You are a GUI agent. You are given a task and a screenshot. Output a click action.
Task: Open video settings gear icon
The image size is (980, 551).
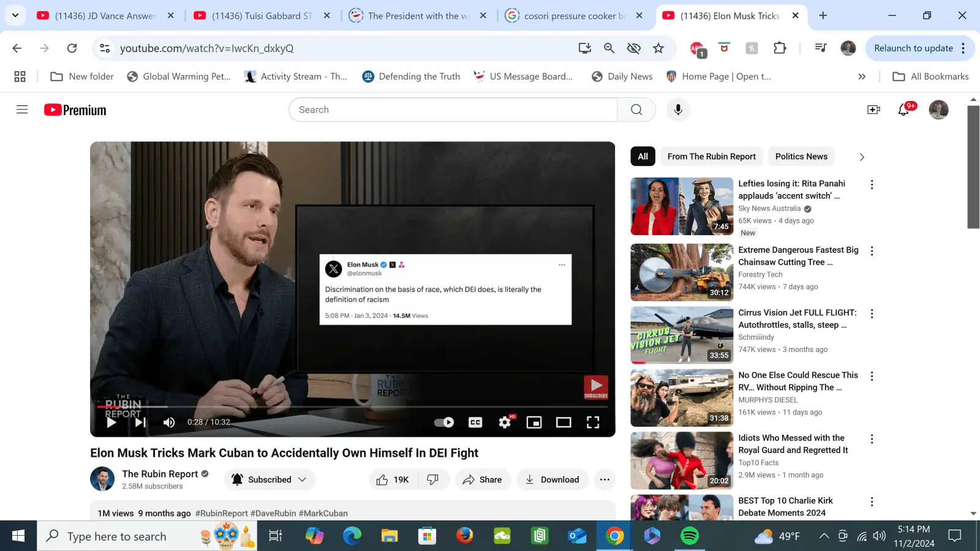[x=505, y=422]
